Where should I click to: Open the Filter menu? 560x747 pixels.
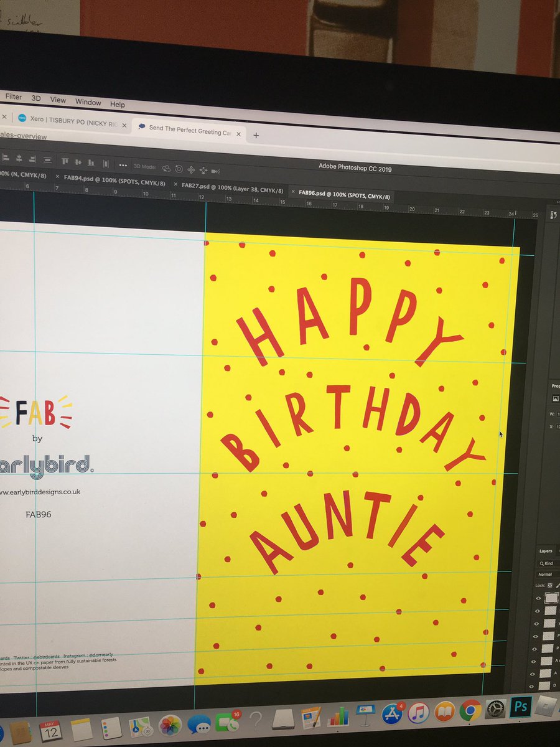(13, 96)
